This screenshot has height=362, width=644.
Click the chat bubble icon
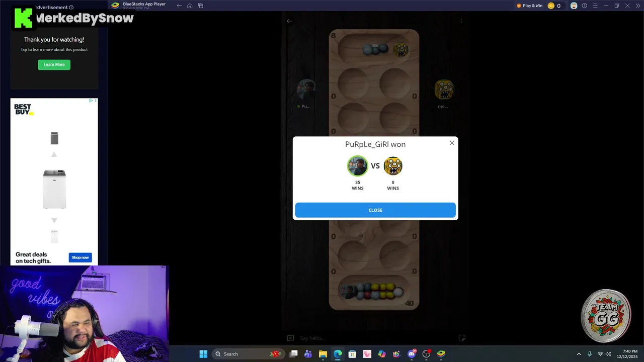[x=290, y=338]
